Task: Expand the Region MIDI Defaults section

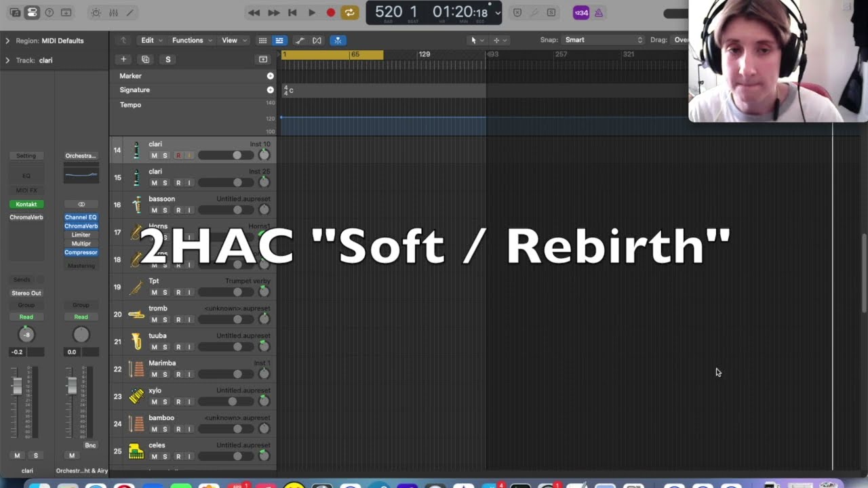Action: 7,41
